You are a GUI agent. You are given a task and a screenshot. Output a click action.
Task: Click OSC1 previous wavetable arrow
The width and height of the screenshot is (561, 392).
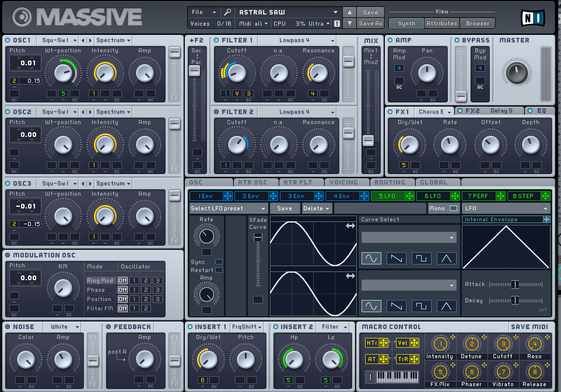[83, 40]
